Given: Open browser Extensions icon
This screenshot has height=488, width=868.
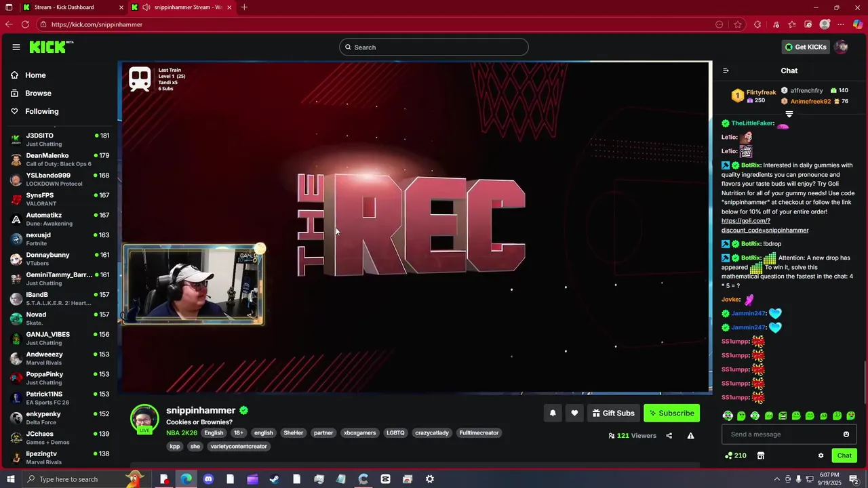Looking at the screenshot, I should point(757,24).
